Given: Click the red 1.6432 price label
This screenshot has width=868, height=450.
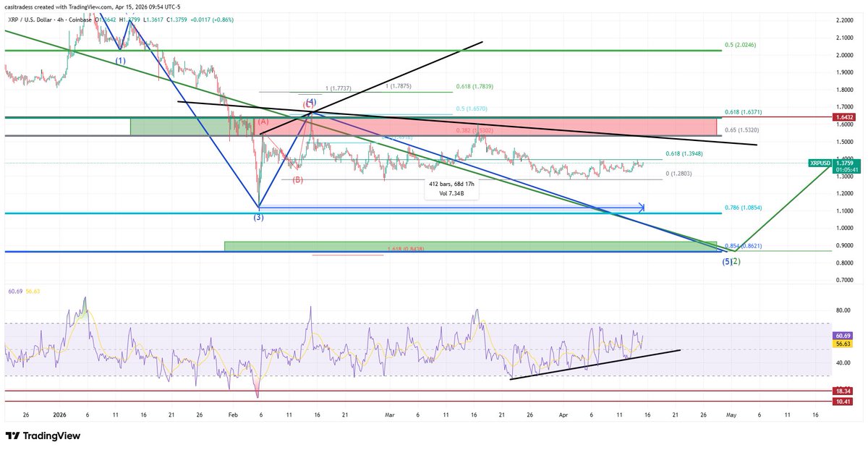Looking at the screenshot, I should (x=845, y=116).
